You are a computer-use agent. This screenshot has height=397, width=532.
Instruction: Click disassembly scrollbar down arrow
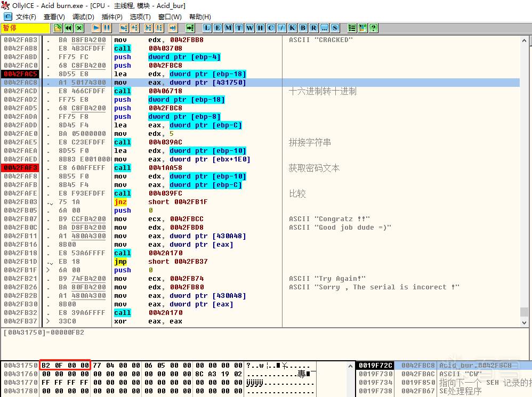pos(524,323)
